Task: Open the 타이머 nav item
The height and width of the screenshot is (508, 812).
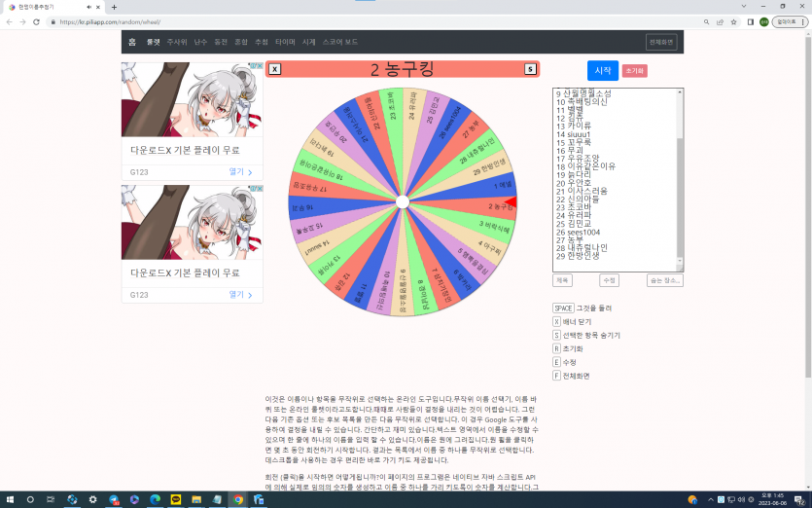Action: coord(285,42)
